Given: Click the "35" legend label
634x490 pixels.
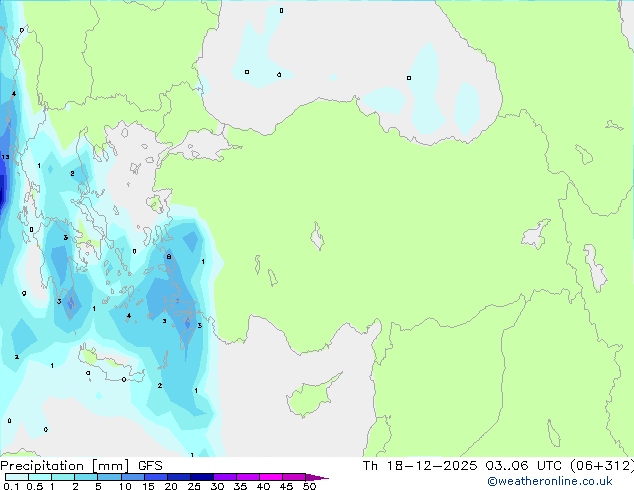Looking at the screenshot, I should [x=240, y=486].
